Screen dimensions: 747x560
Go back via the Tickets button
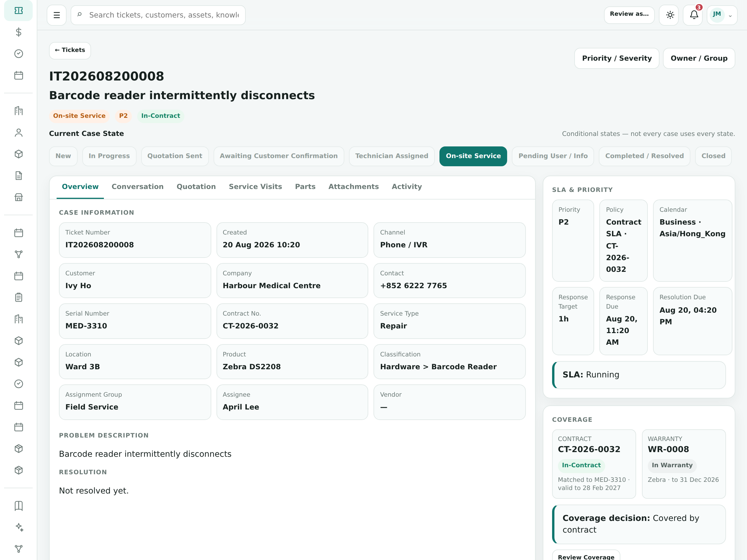point(70,50)
